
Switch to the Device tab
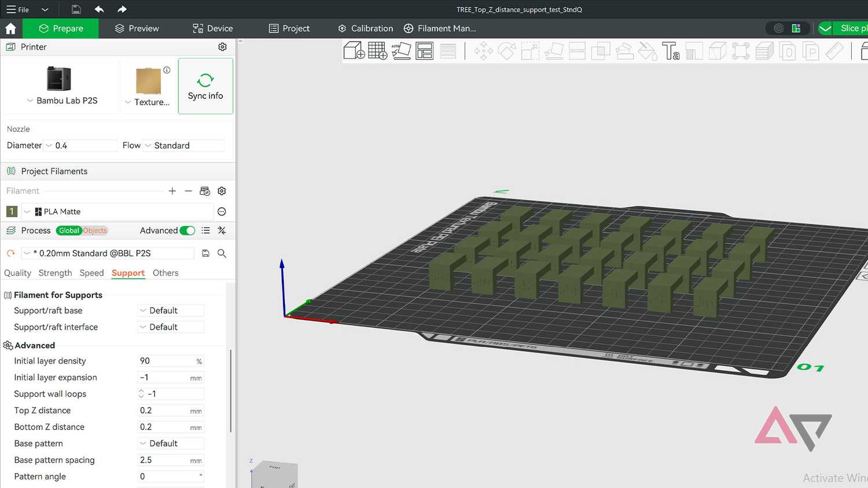pos(212,28)
